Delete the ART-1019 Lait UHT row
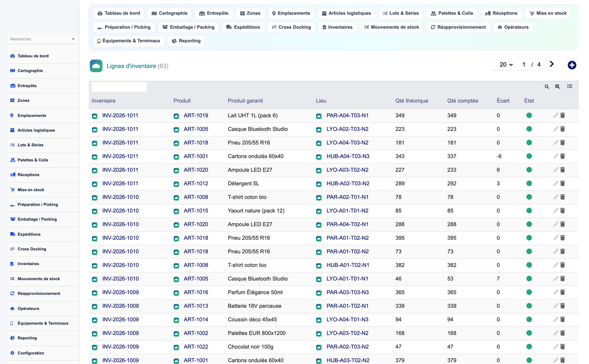Screen dimensions: 589x364 click(x=563, y=116)
